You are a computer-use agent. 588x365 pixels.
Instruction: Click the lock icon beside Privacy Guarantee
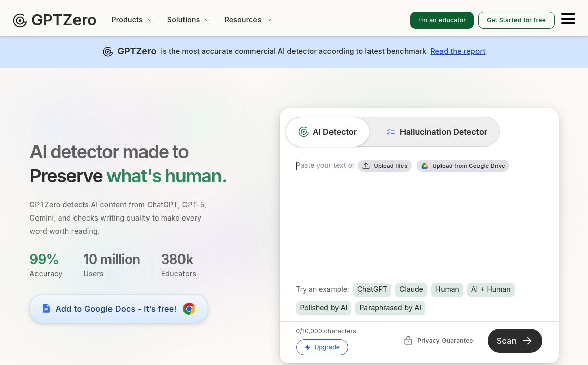coord(408,341)
